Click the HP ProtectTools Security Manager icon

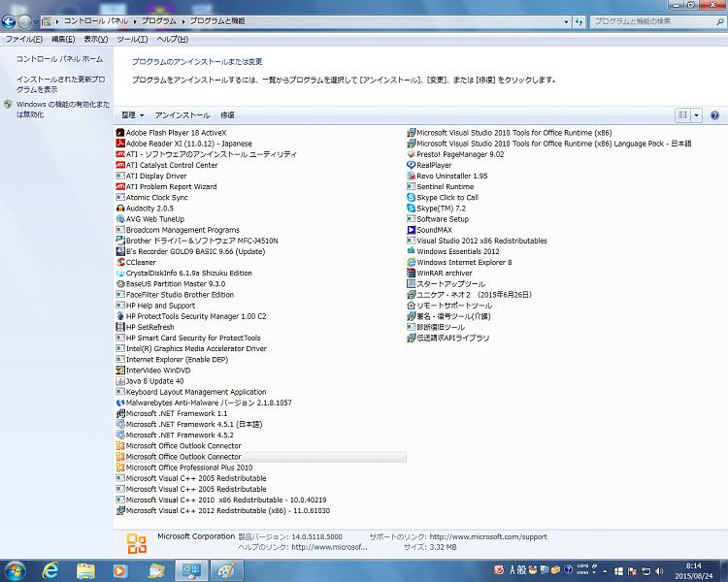[x=120, y=316]
